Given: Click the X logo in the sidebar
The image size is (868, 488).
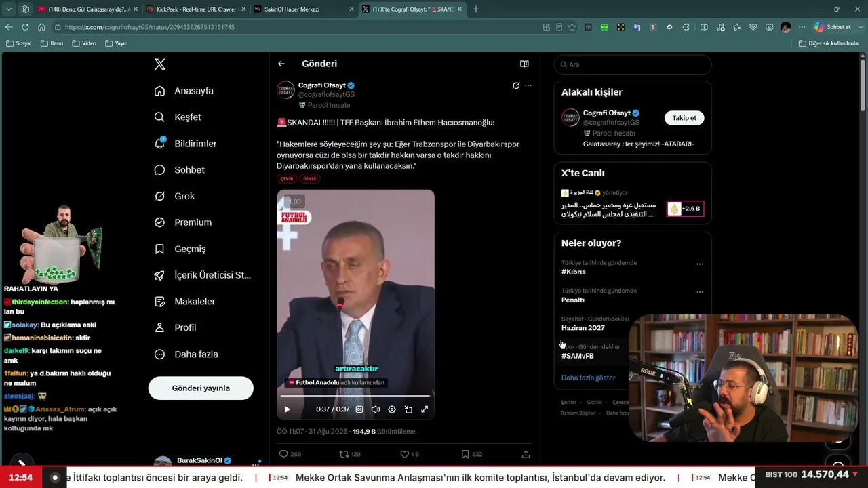Looking at the screenshot, I should coord(159,64).
